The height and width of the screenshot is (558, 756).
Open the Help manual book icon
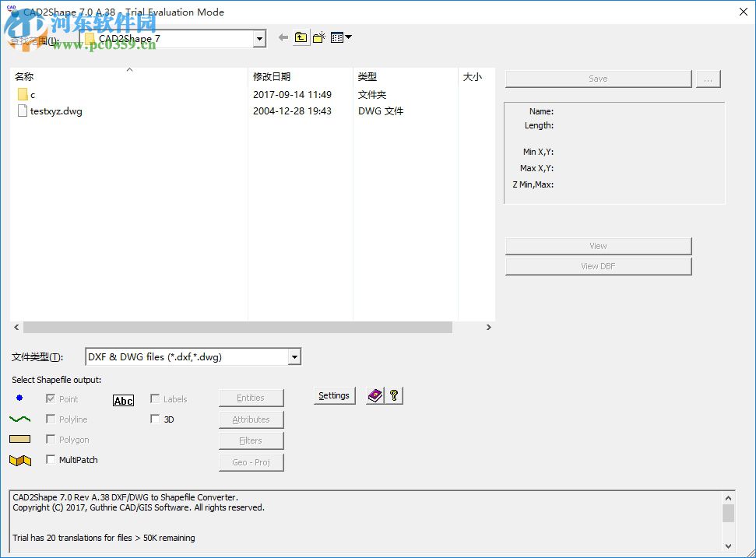click(375, 395)
